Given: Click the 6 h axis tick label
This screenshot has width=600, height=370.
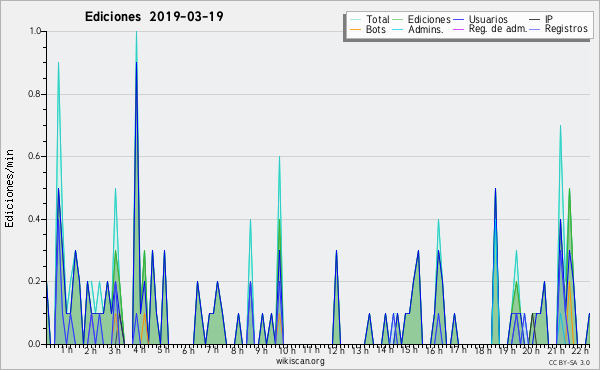Looking at the screenshot, I should [188, 350].
